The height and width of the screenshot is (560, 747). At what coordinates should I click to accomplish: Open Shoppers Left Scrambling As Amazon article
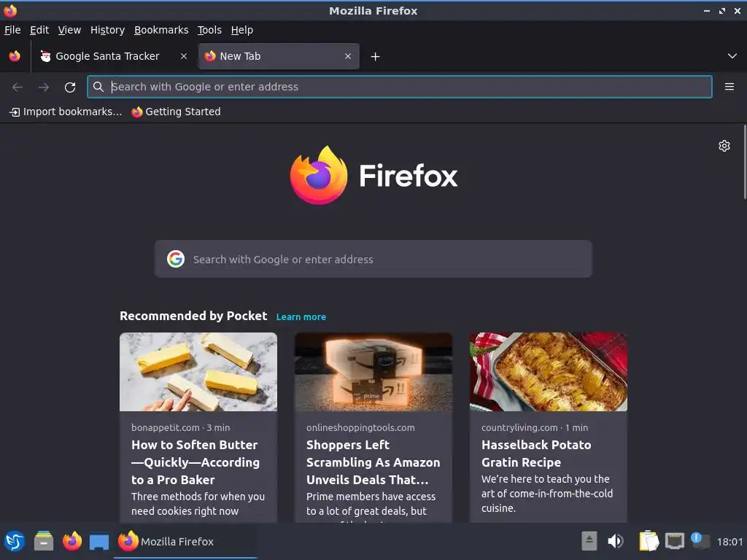[373, 462]
